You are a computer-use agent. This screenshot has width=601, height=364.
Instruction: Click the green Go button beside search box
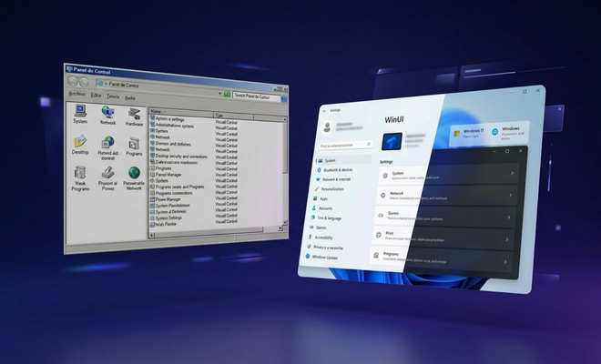(x=228, y=95)
